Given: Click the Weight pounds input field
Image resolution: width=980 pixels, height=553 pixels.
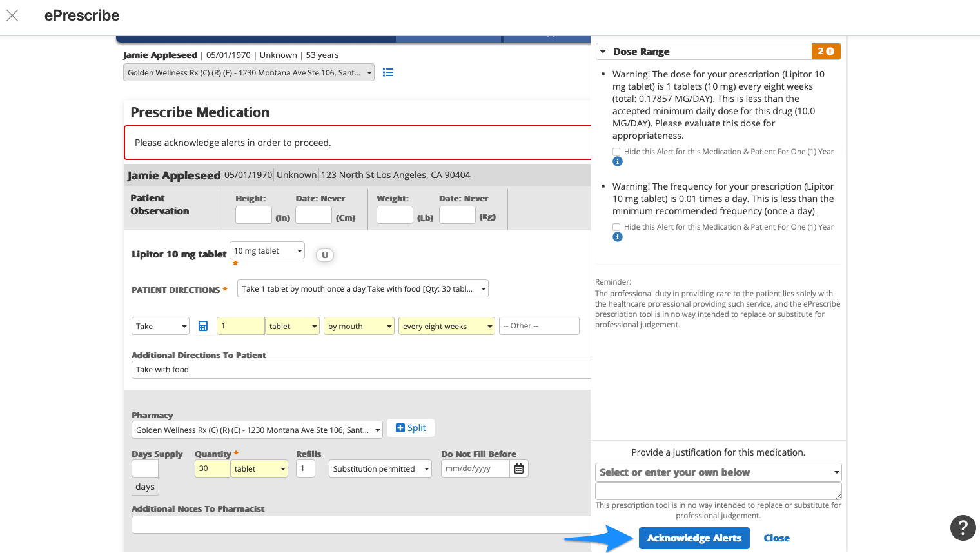Looking at the screenshot, I should point(395,215).
